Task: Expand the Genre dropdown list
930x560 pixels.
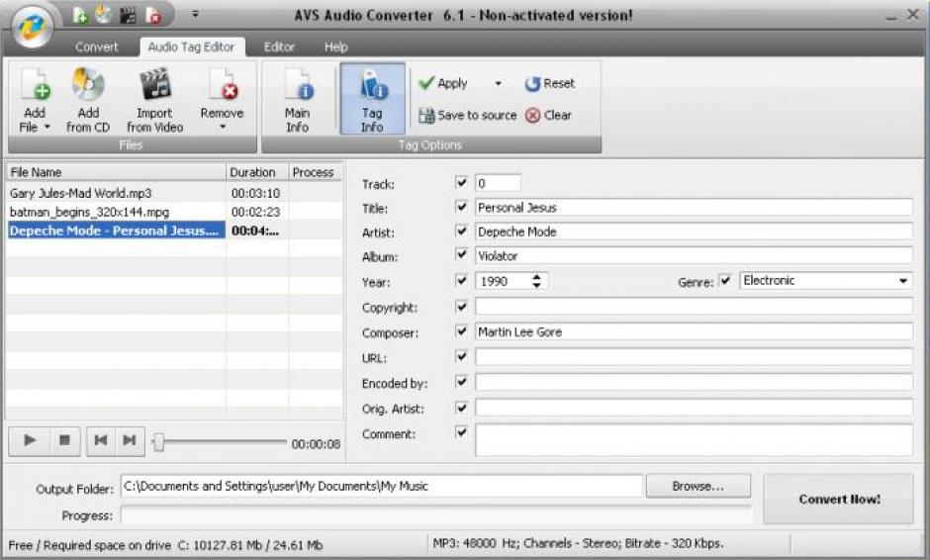Action: (x=903, y=281)
